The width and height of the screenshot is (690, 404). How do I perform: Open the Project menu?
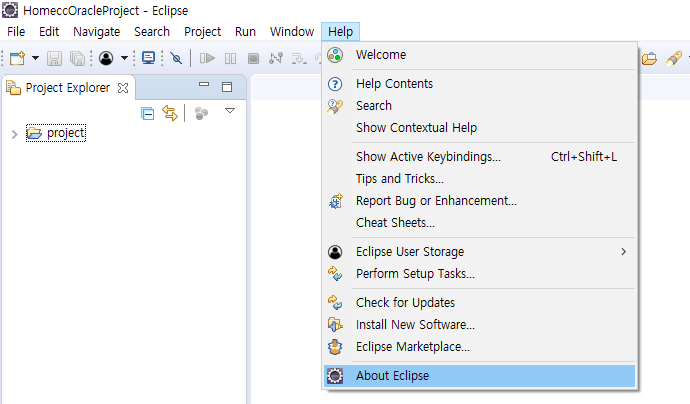(202, 32)
